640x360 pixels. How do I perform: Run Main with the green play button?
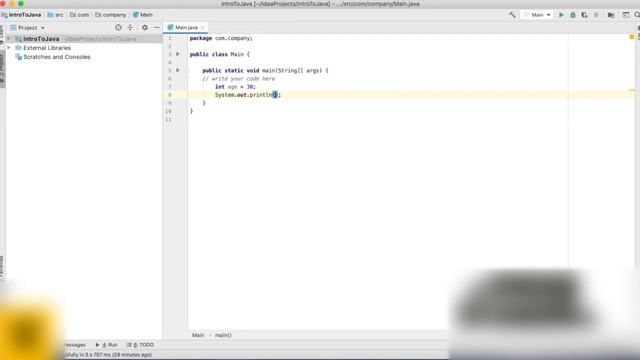point(561,15)
